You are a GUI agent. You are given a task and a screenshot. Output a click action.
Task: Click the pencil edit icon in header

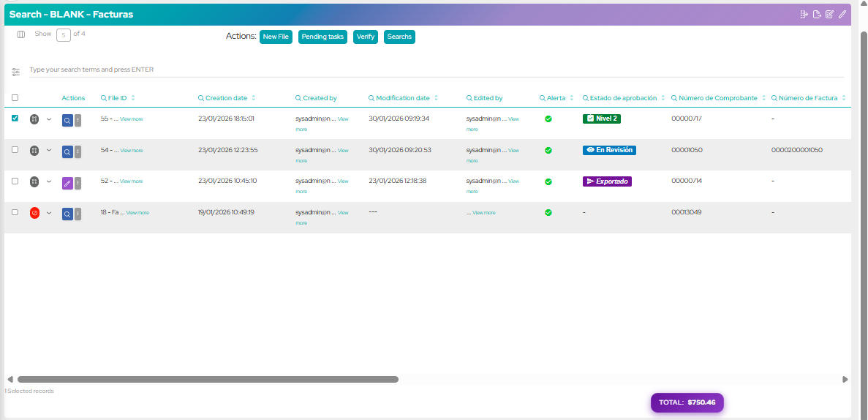[842, 14]
